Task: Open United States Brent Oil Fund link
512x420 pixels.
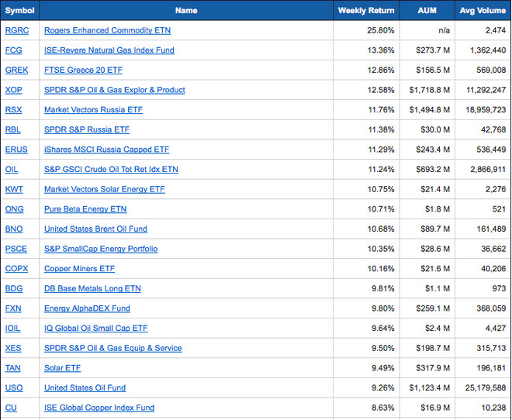Action: [x=95, y=229]
